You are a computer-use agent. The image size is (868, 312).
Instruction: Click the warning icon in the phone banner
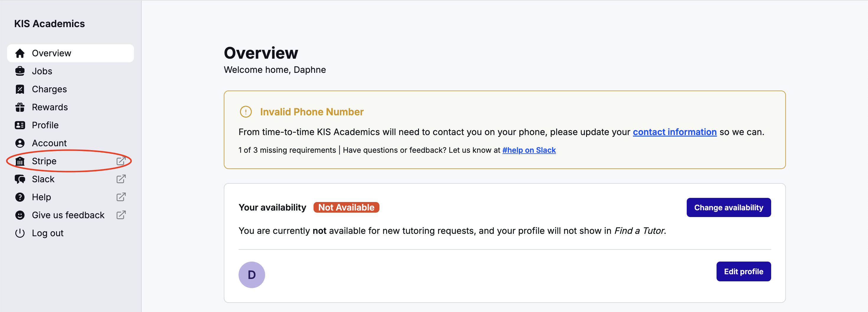(246, 112)
